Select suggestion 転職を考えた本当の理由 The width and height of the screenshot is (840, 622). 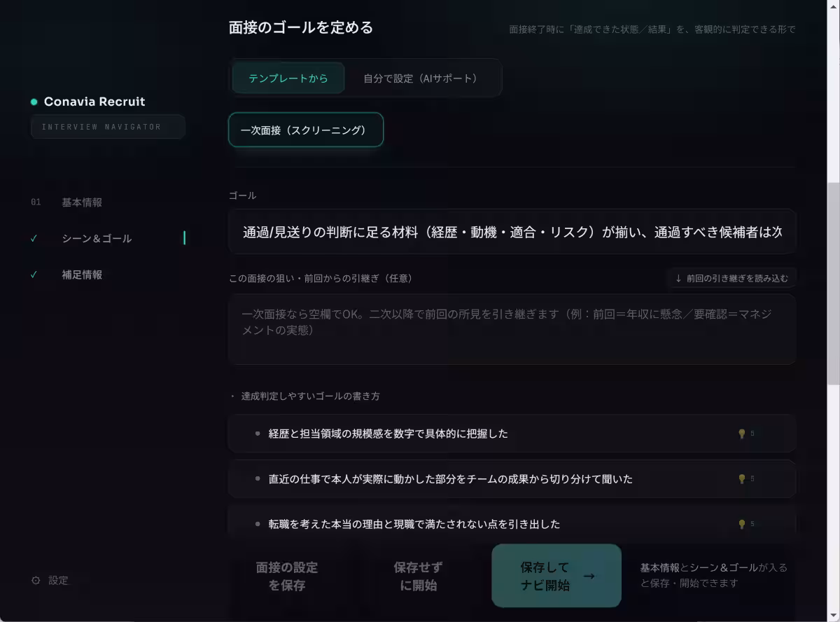tap(512, 524)
